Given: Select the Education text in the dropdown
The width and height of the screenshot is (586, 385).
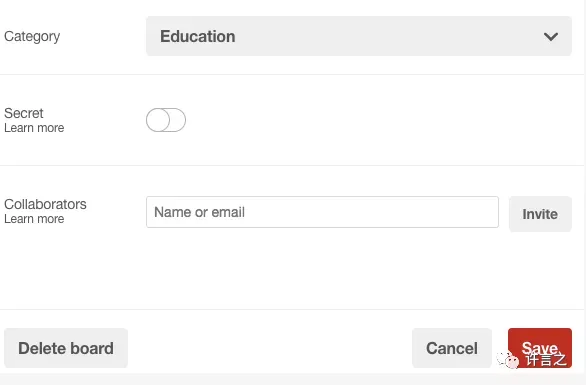Looking at the screenshot, I should [198, 37].
